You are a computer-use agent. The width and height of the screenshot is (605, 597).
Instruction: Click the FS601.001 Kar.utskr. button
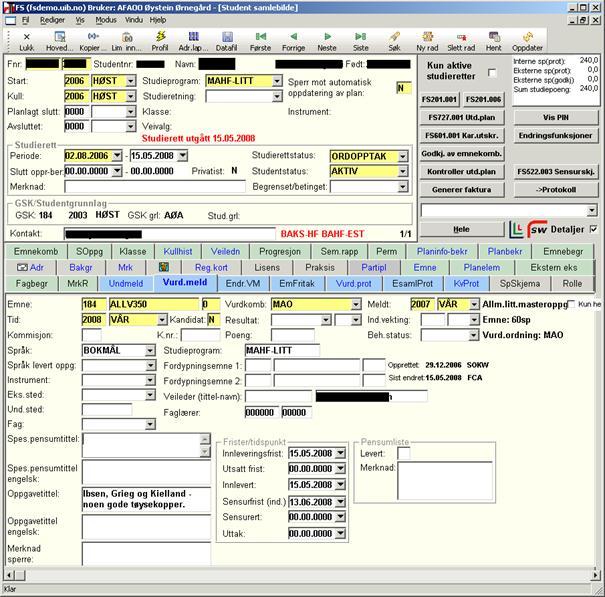[x=462, y=135]
